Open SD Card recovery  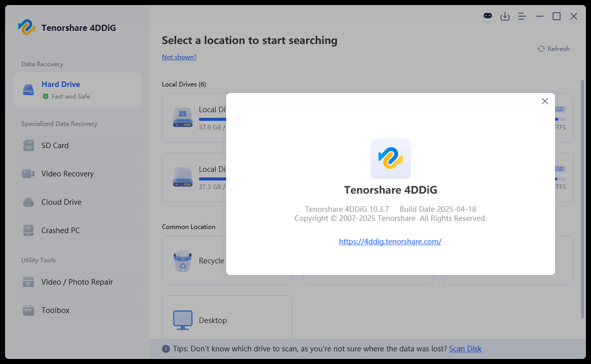pos(77,145)
